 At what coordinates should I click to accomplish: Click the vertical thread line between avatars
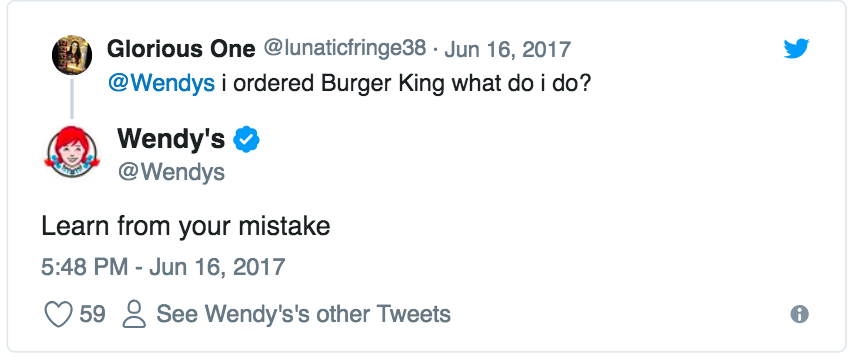point(72,99)
